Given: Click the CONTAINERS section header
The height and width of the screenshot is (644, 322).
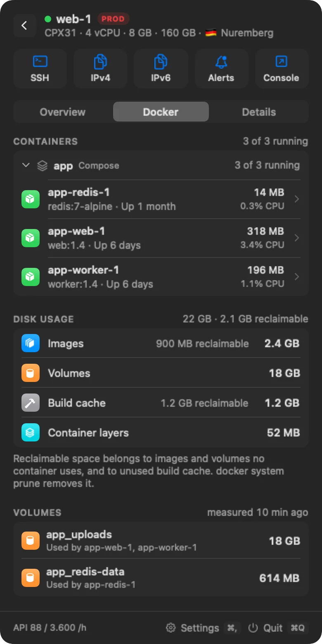Looking at the screenshot, I should click(x=45, y=141).
